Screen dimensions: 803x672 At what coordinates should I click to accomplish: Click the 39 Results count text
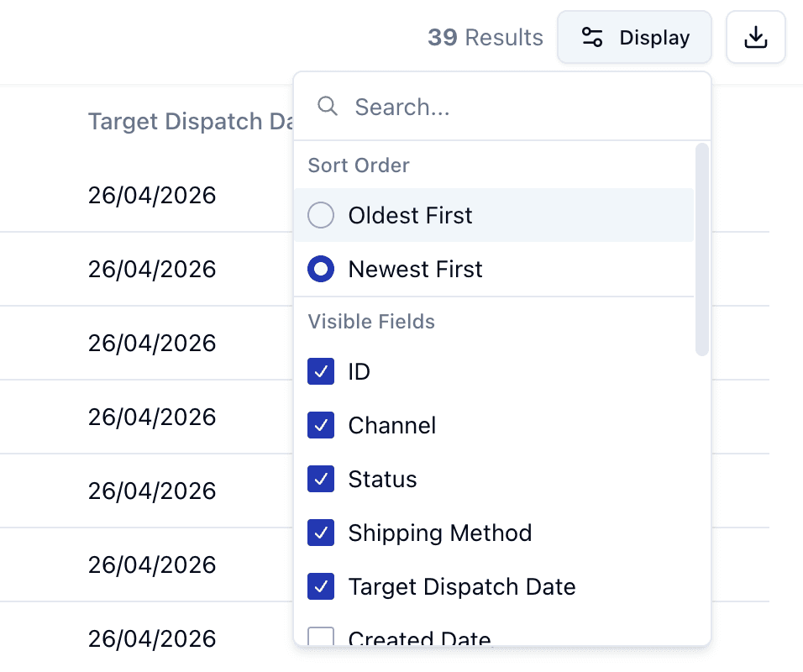tap(485, 38)
